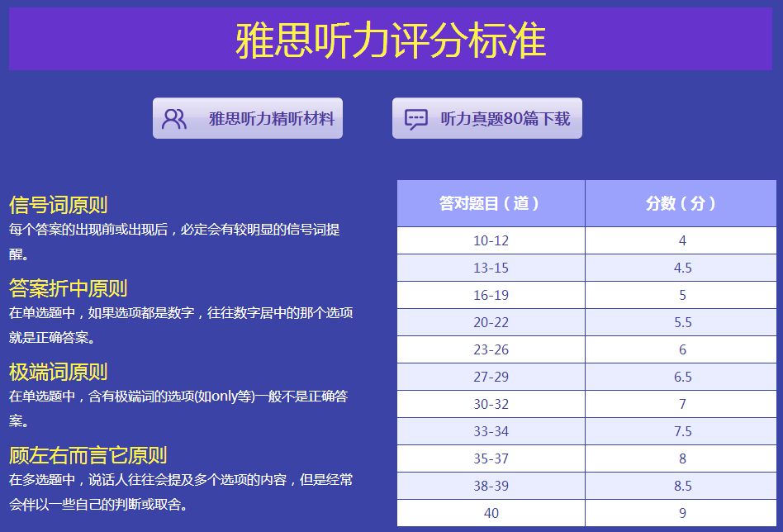Click the table cell 35-37
This screenshot has height=532, width=783.
click(491, 458)
